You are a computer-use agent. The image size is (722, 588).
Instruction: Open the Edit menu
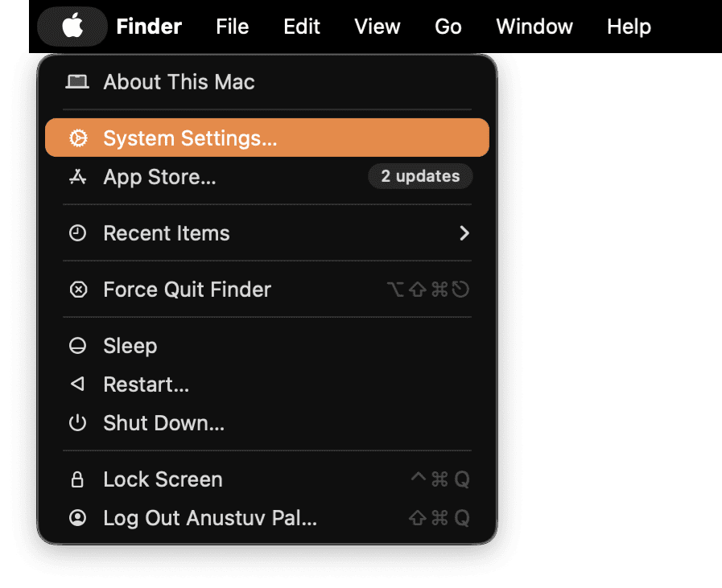point(302,27)
